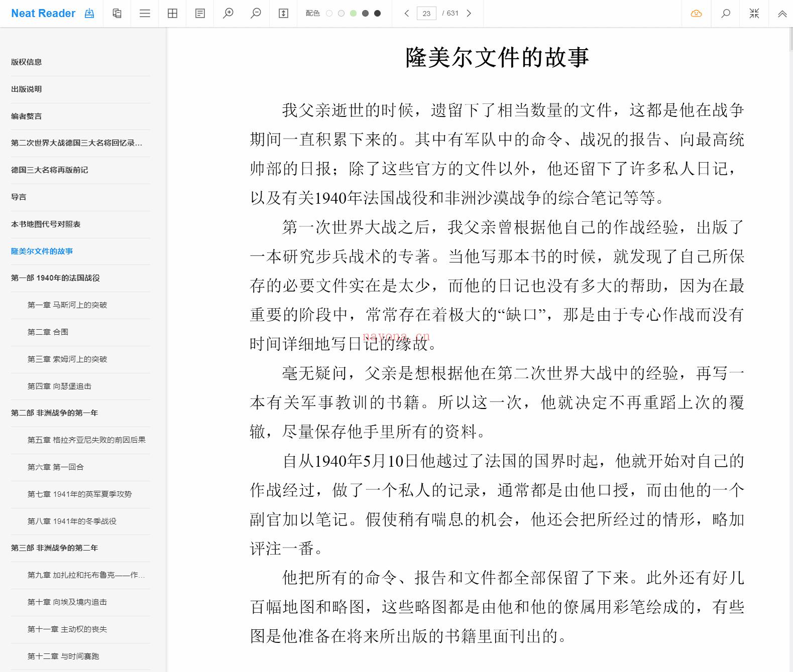Open 第三部 非洲战争的第二年
Viewport: 793px width, 672px height.
tap(54, 548)
